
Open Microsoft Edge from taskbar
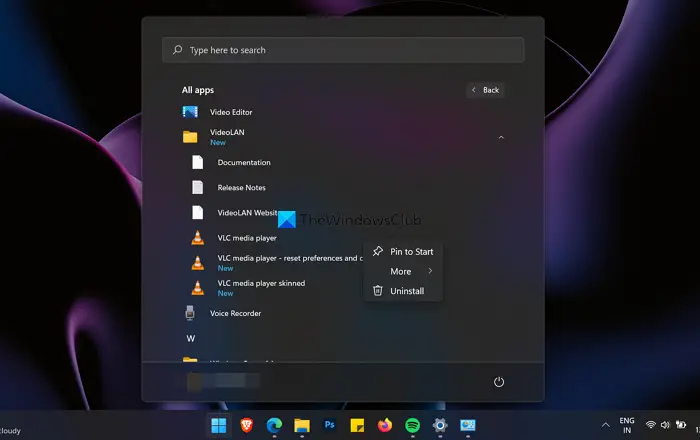274,425
